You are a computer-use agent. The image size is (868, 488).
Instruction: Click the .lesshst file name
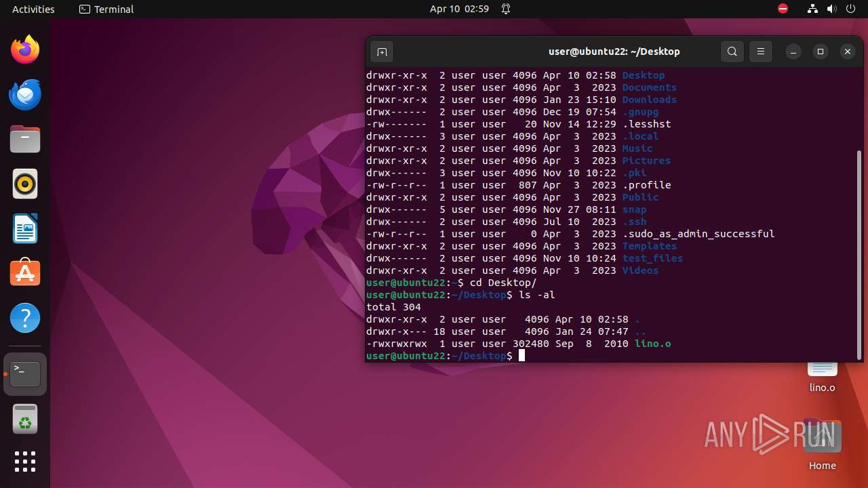pyautogui.click(x=647, y=124)
